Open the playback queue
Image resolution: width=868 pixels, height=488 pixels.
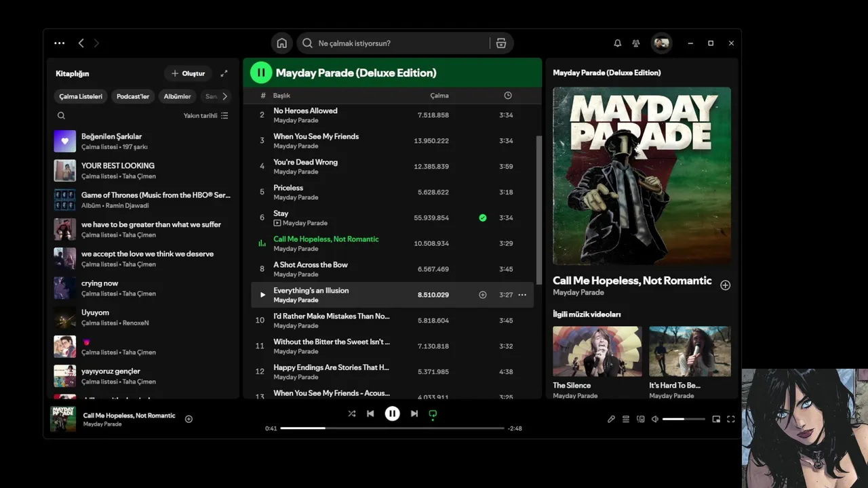coord(626,419)
